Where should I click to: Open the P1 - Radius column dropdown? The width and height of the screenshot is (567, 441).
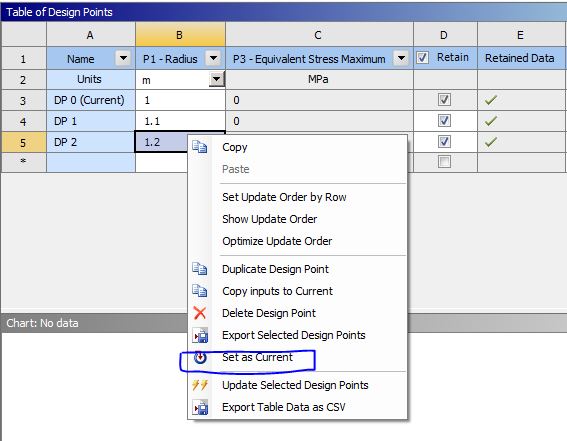(213, 58)
